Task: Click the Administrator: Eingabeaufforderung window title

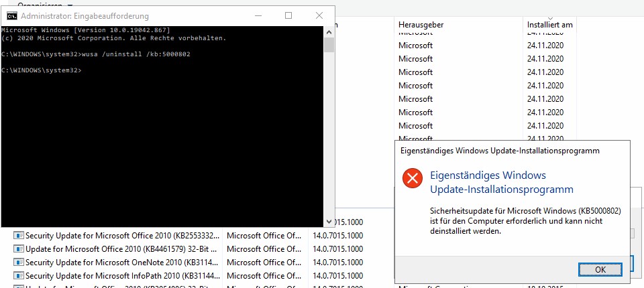Action: point(85,17)
